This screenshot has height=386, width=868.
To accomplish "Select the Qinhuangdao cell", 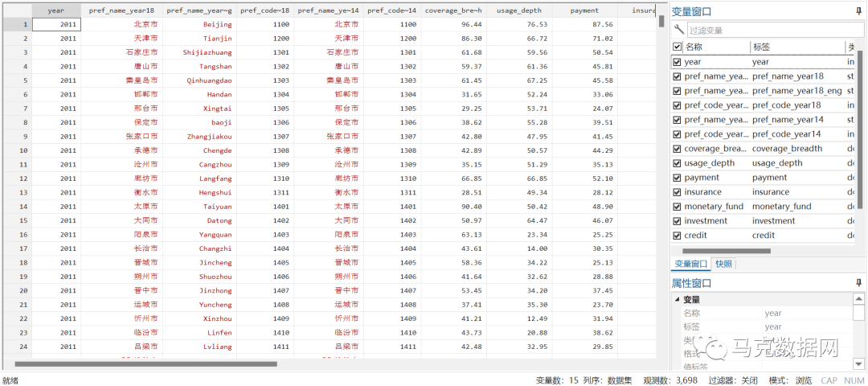I will pos(200,80).
